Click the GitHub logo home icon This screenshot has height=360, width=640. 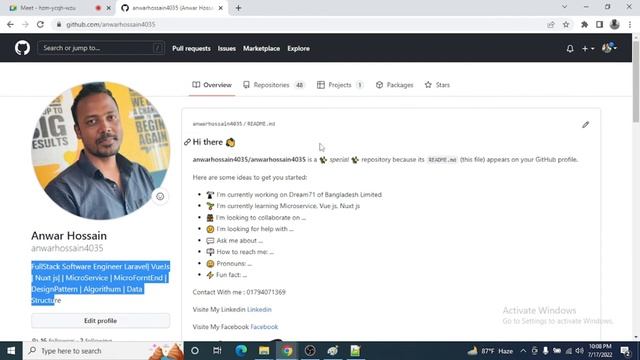(x=22, y=48)
